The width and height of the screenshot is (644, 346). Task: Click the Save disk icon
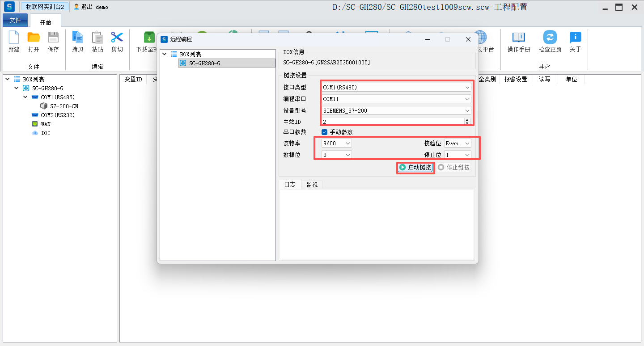53,38
